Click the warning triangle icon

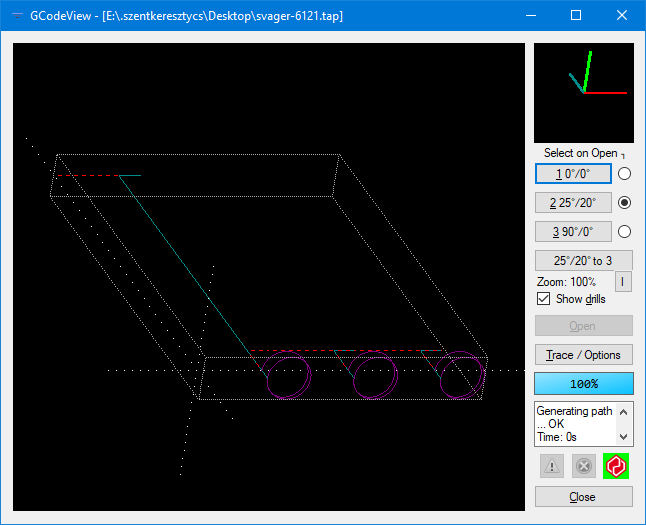click(x=551, y=466)
